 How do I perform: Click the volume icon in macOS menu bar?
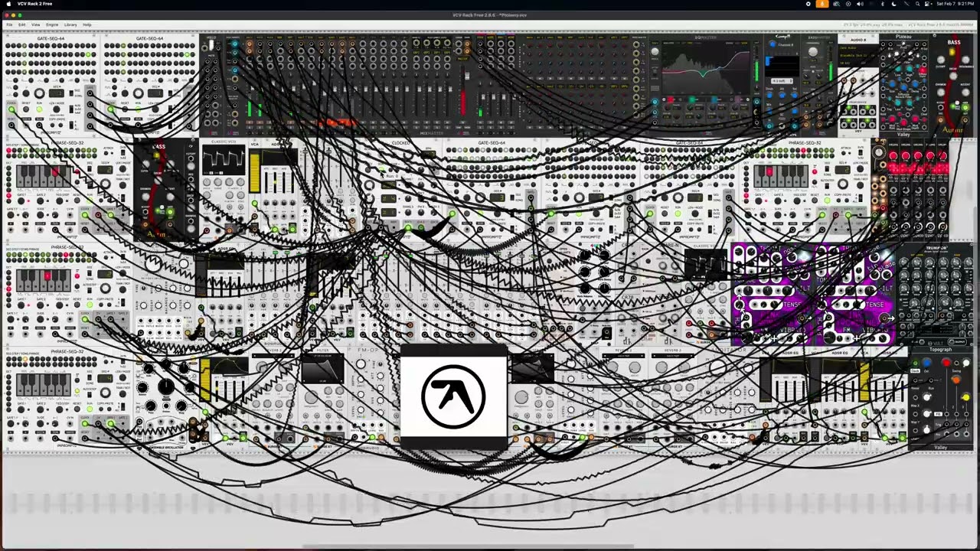[x=859, y=4]
